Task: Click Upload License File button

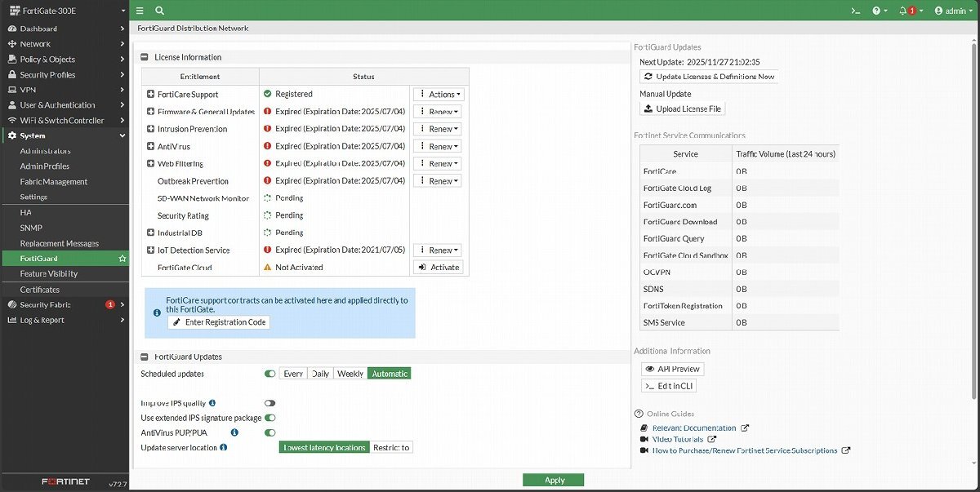Action: (x=682, y=109)
